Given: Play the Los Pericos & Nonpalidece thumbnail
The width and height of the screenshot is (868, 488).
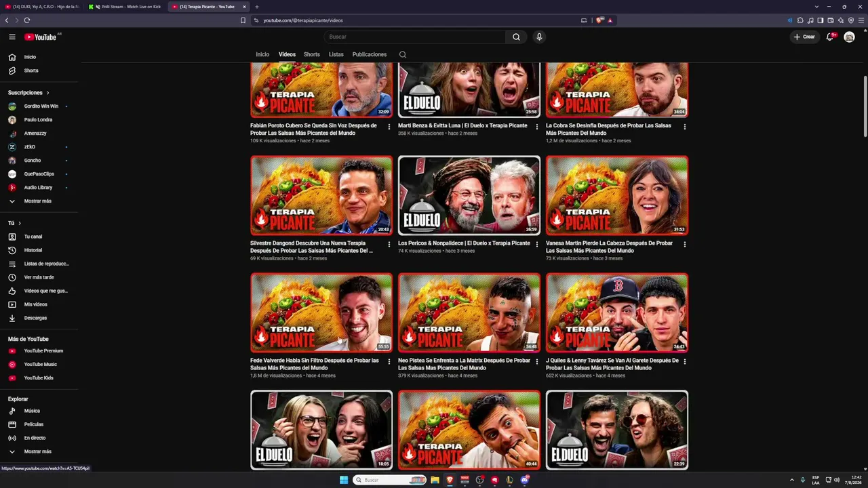Looking at the screenshot, I should 469,196.
